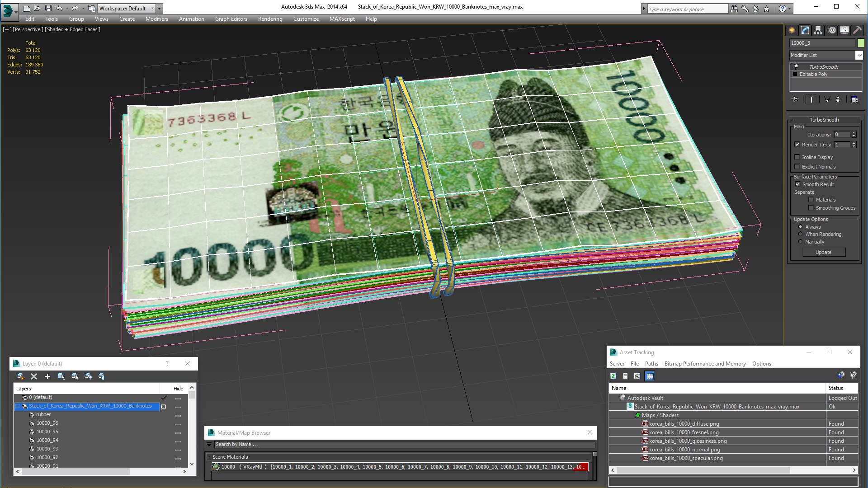Screen dimensions: 868x488
Task: Toggle Smooth Result checkbox
Action: [797, 184]
